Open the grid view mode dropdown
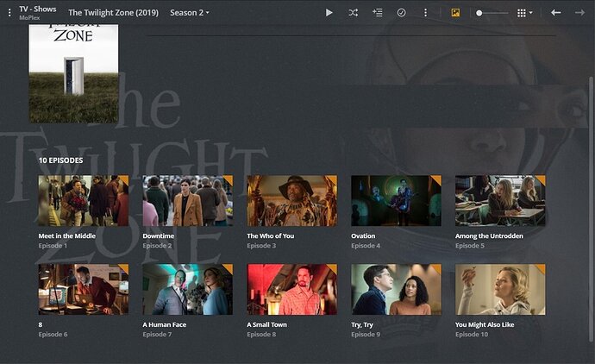595x364 pixels. click(x=525, y=13)
